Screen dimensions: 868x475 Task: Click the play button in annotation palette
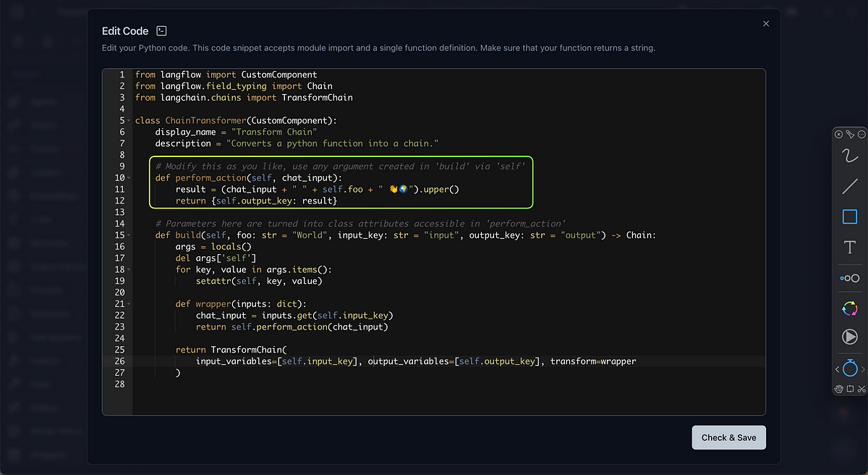pyautogui.click(x=850, y=337)
